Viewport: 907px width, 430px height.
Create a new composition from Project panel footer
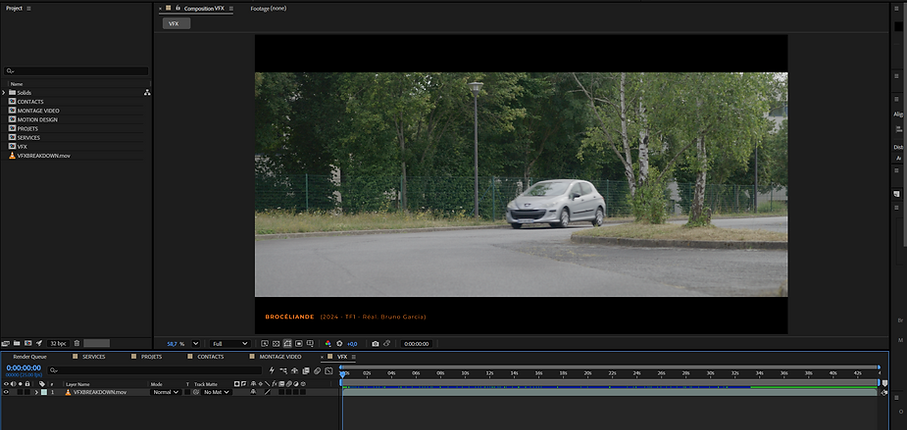pyautogui.click(x=28, y=343)
